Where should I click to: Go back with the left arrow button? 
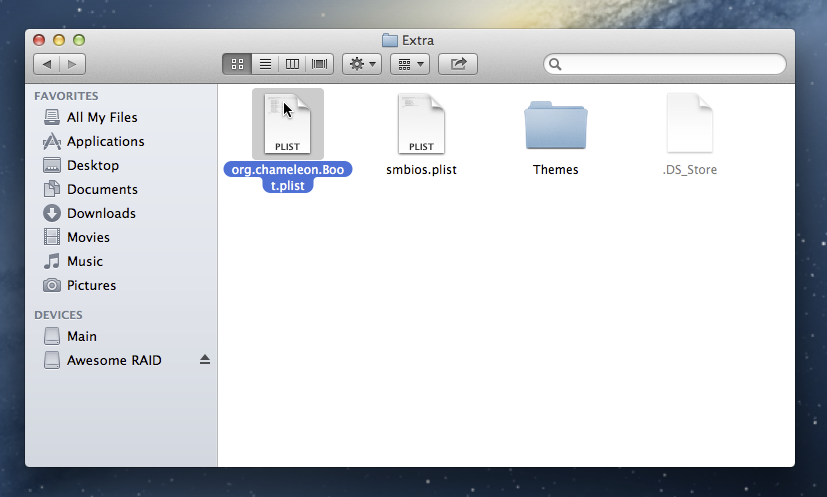[46, 64]
